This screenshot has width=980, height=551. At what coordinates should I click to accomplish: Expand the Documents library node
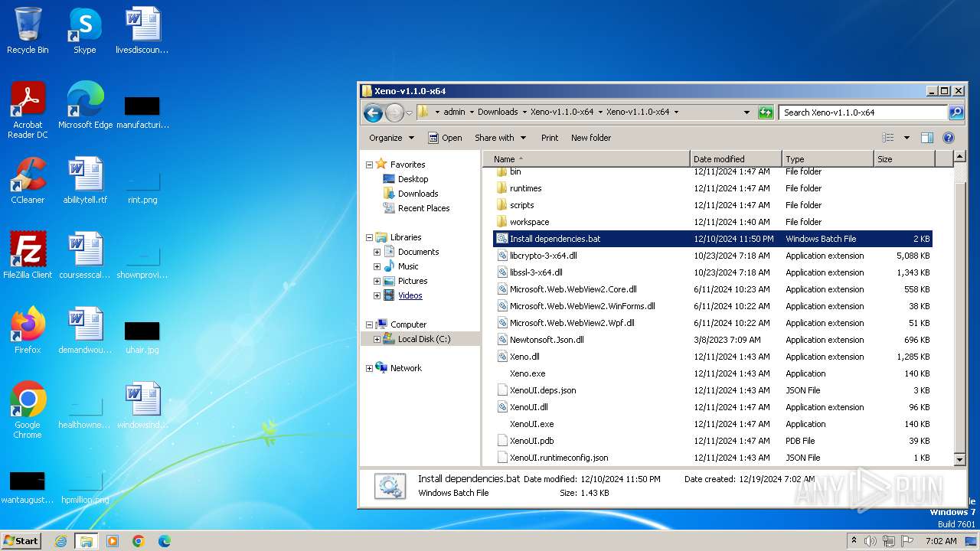pyautogui.click(x=377, y=252)
